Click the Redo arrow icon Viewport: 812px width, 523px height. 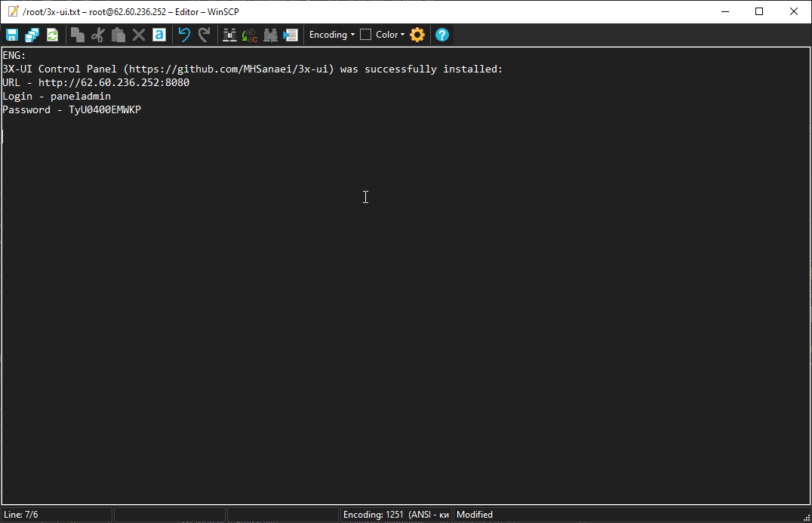click(204, 35)
